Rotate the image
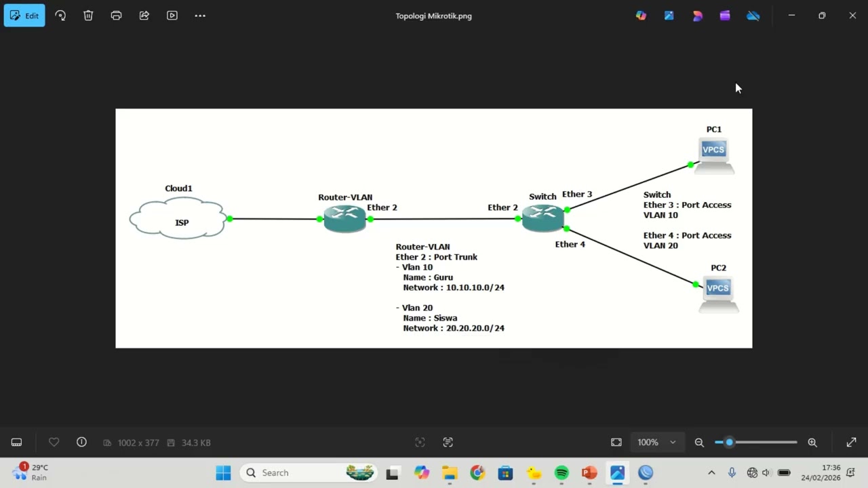Viewport: 868px width, 488px height. point(60,16)
